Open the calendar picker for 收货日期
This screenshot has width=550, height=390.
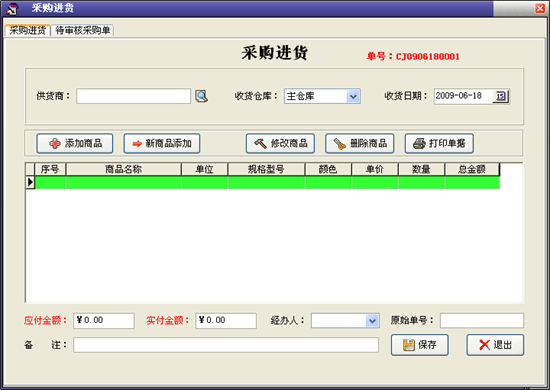point(501,96)
